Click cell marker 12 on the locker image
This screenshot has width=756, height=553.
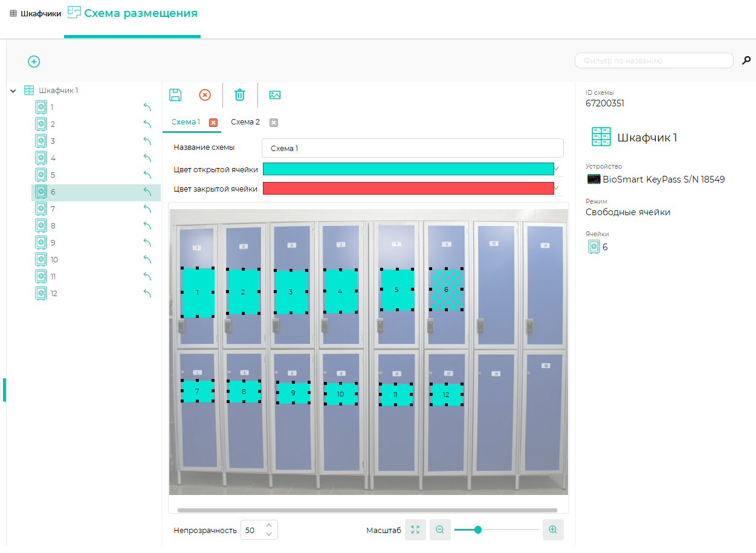coord(446,395)
